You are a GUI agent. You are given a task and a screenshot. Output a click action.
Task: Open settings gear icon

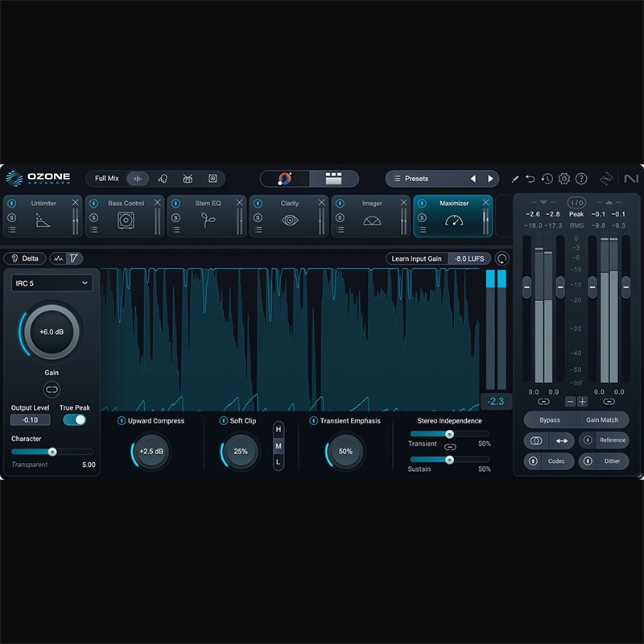pyautogui.click(x=564, y=179)
